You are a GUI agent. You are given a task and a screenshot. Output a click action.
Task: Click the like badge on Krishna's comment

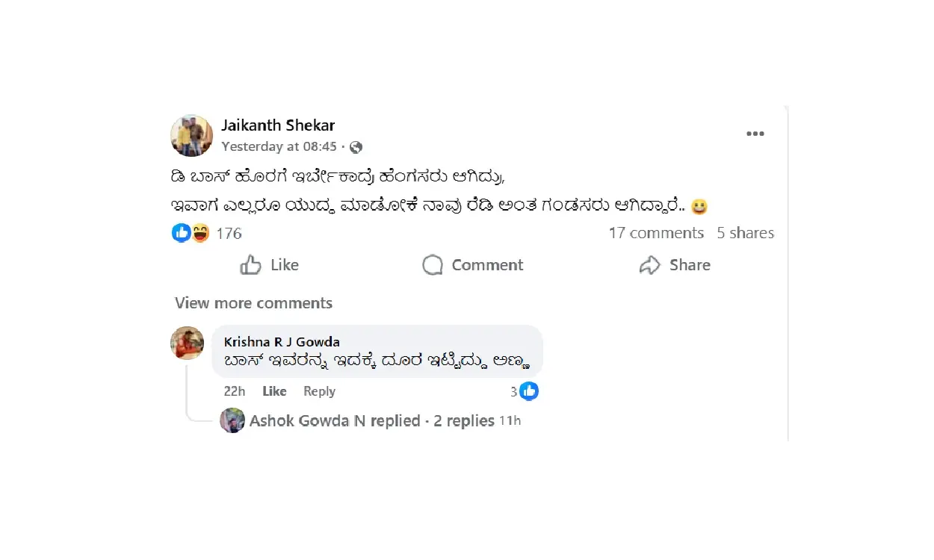[x=529, y=391]
